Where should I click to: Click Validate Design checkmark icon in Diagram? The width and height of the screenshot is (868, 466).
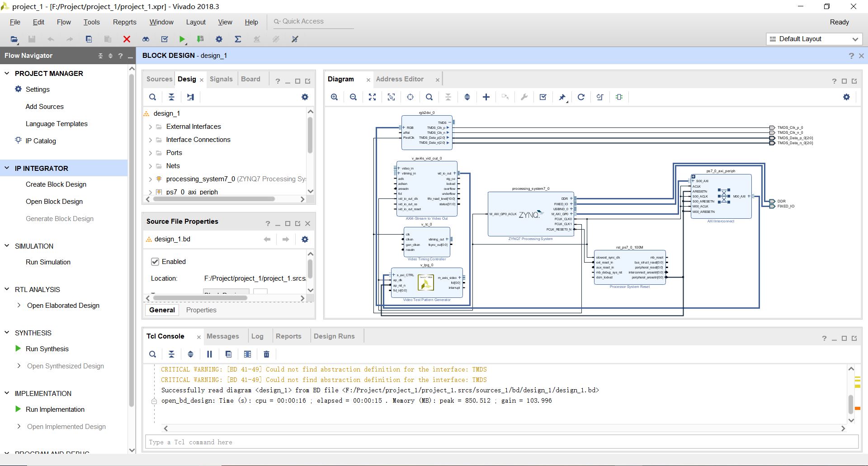[543, 97]
